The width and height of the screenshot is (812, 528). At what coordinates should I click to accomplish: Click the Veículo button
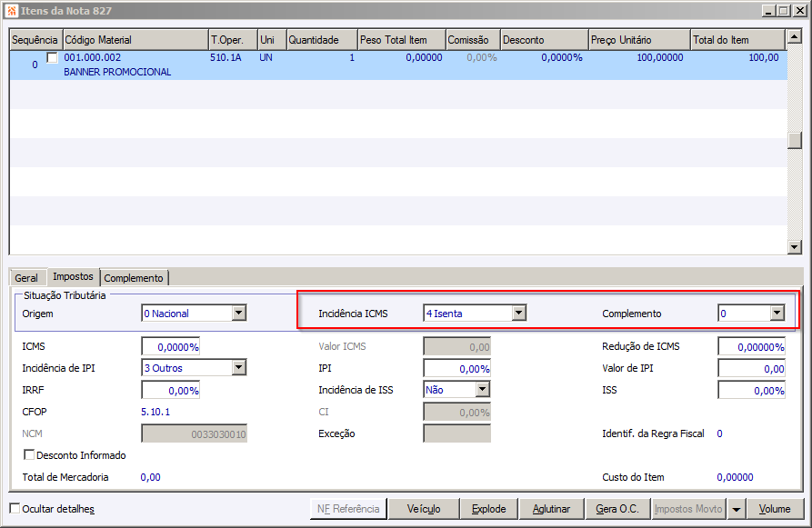424,509
